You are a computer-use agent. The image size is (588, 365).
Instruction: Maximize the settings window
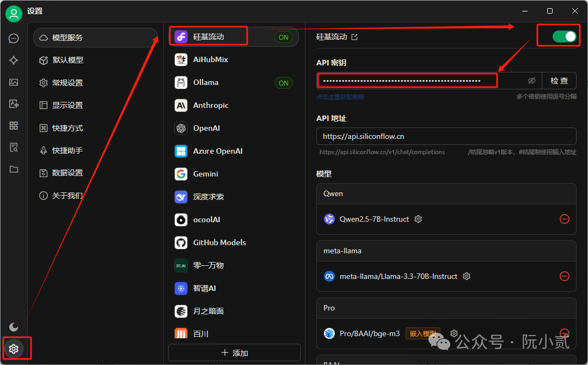point(550,11)
